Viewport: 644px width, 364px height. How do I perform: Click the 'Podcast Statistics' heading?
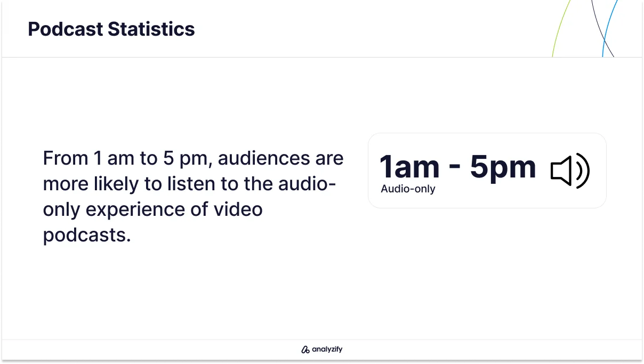pos(111,29)
